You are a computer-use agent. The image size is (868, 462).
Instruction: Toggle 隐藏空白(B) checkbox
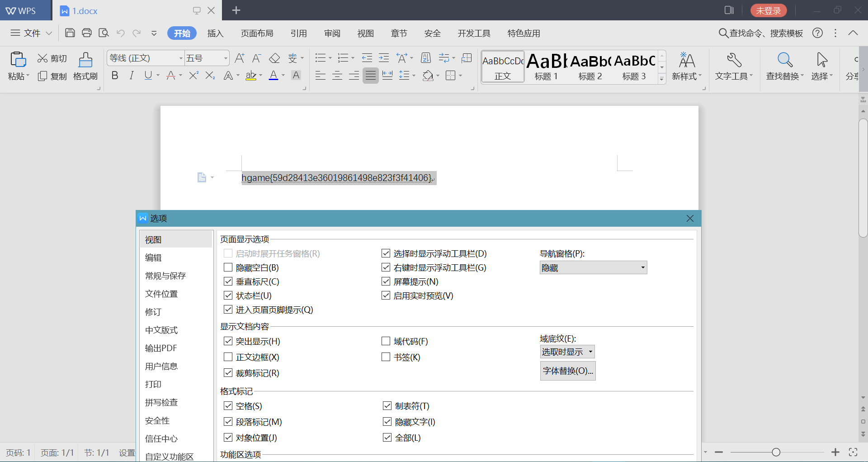click(228, 267)
